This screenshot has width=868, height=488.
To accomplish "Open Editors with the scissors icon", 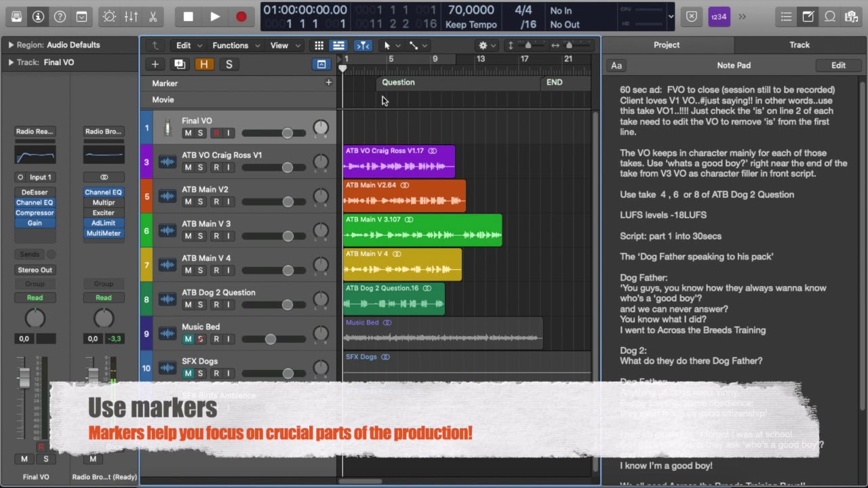I will point(153,17).
